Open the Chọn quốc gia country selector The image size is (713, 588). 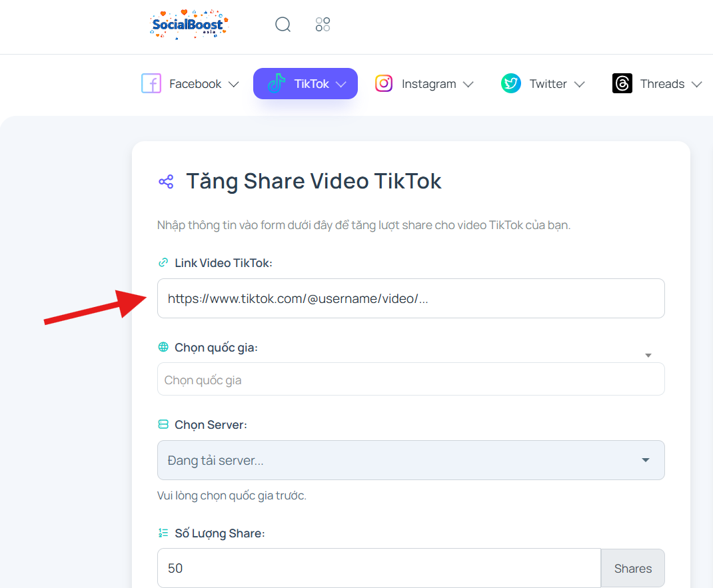click(x=411, y=379)
